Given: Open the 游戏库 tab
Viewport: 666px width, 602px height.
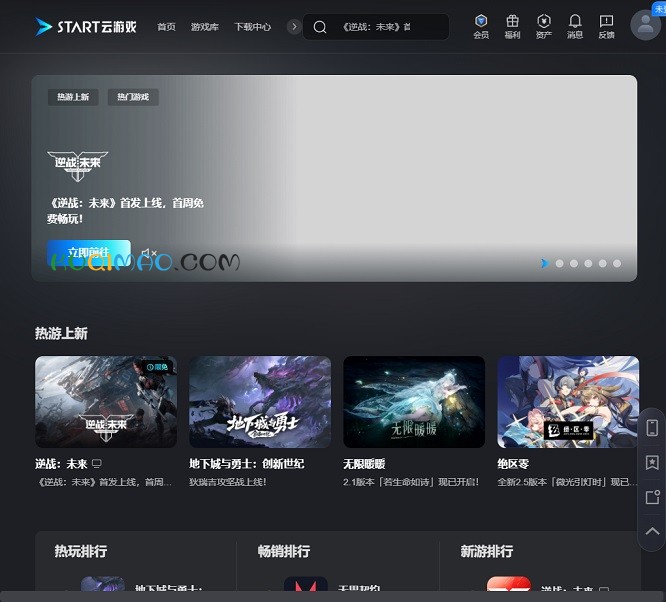Looking at the screenshot, I should click(x=205, y=27).
